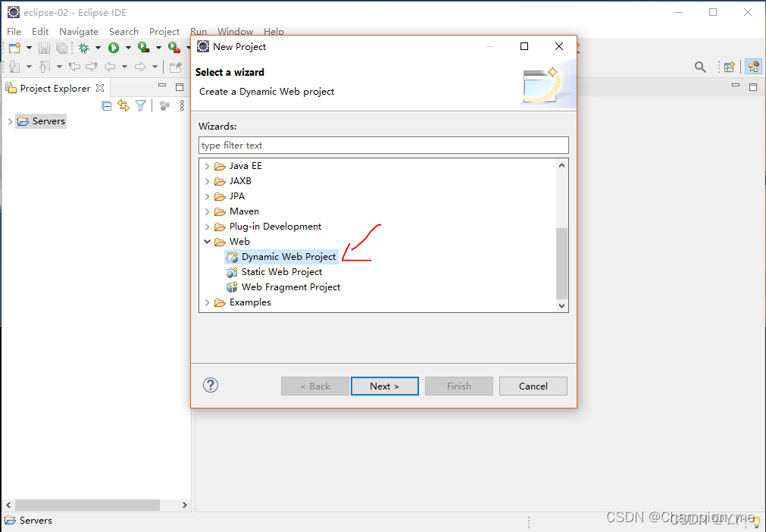766x532 pixels.
Task: Open the Coverage dropdown arrow
Action: coord(158,48)
